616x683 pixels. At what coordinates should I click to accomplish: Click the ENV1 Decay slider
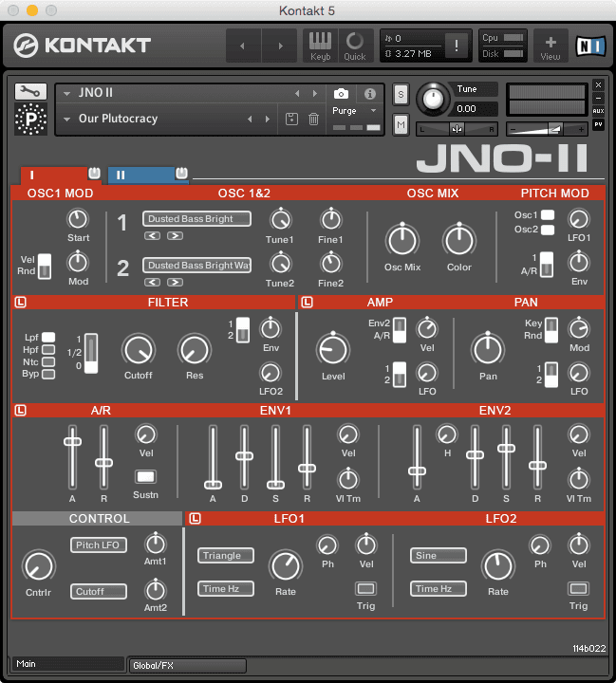click(244, 457)
